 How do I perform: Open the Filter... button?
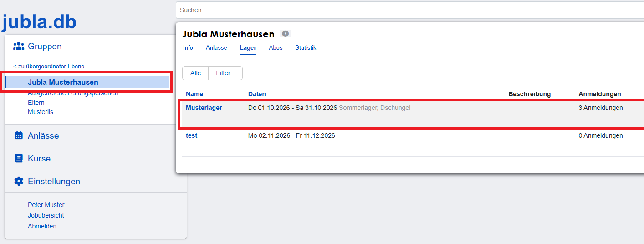(225, 73)
